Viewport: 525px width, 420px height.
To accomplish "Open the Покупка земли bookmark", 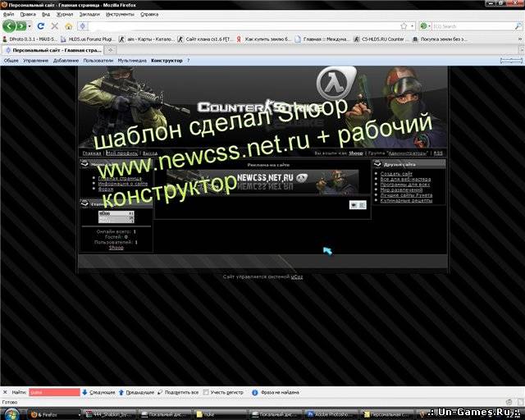I will pos(440,39).
